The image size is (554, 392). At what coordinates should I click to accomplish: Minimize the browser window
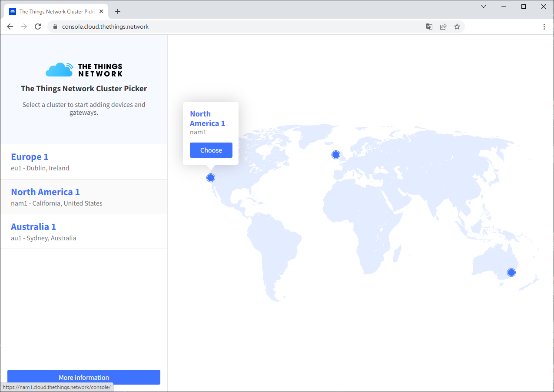(504, 7)
